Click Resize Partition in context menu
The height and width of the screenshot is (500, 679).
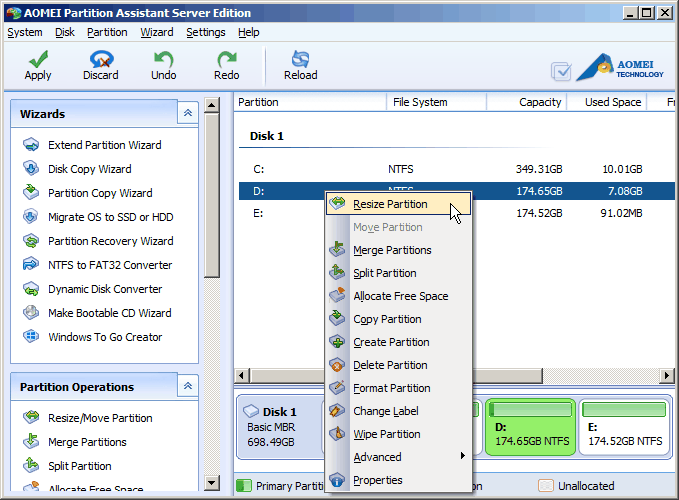(398, 204)
